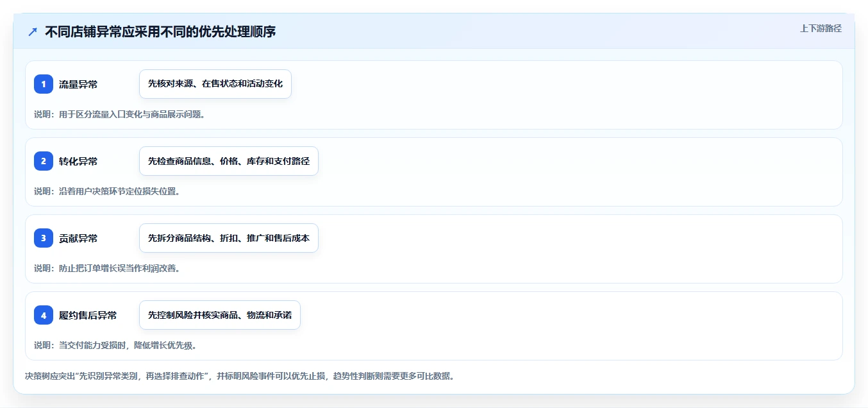This screenshot has width=868, height=408.
Task: Select the 先控制风险并核实商品、物流和承诺 box
Action: tap(220, 315)
